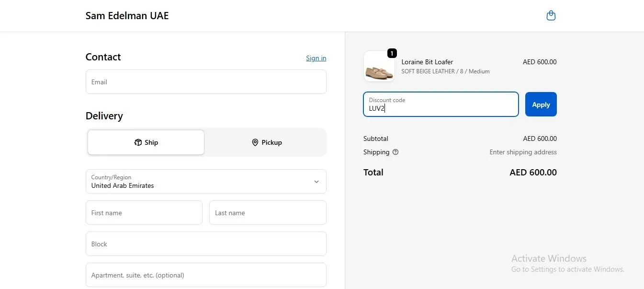Screen dimensions: 644x289
Task: Select the Ship delivery option
Action: click(146, 142)
